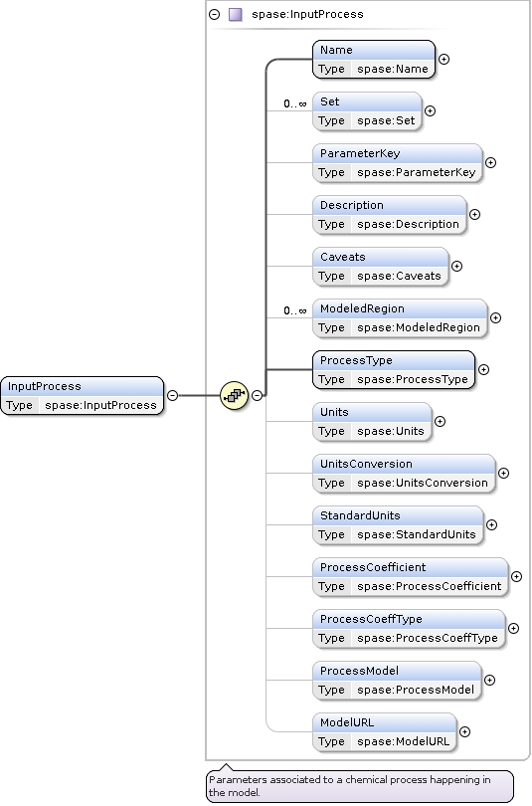Select the ProcessCoefficient element box

pos(411,577)
